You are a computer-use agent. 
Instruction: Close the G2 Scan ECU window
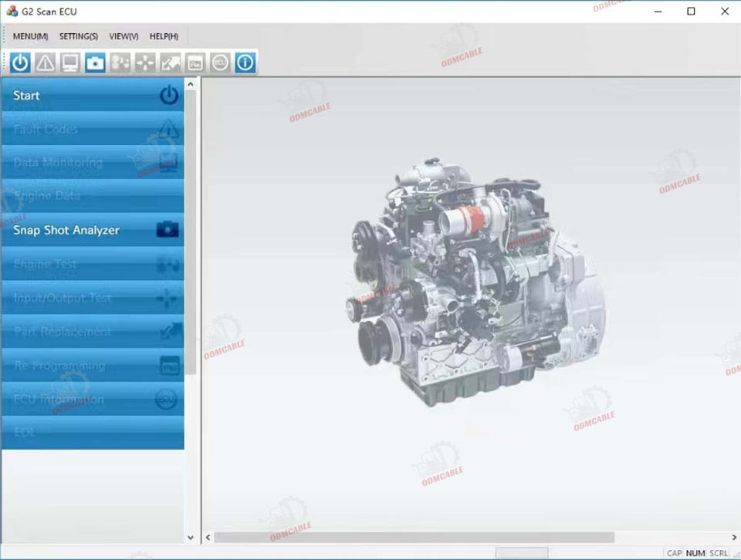coord(725,12)
